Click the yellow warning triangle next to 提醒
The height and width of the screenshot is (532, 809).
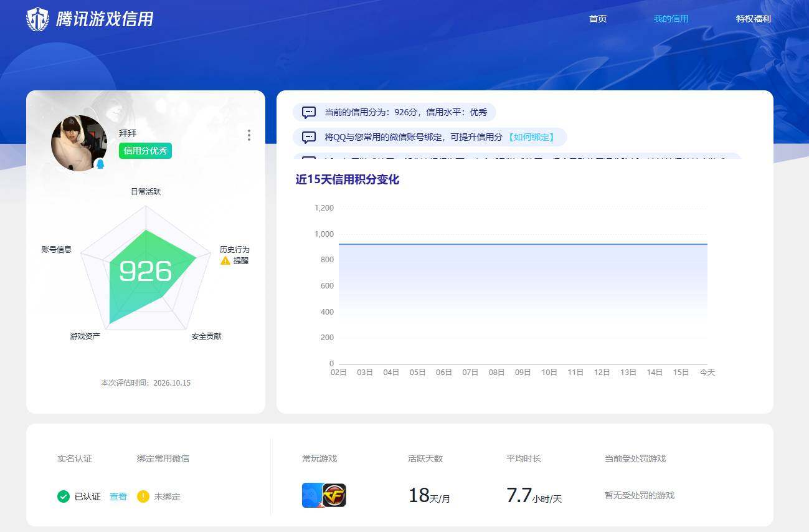point(225,260)
